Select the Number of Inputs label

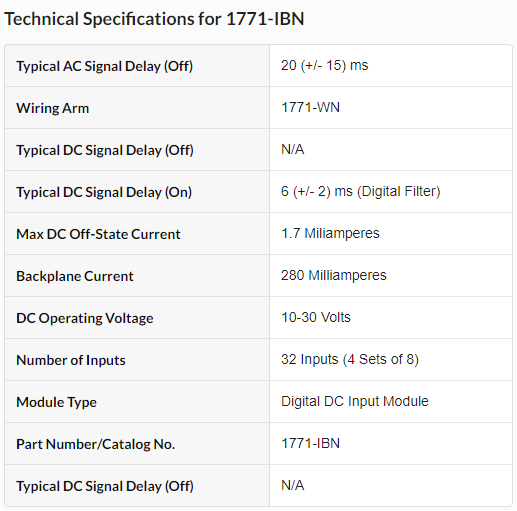pyautogui.click(x=71, y=360)
